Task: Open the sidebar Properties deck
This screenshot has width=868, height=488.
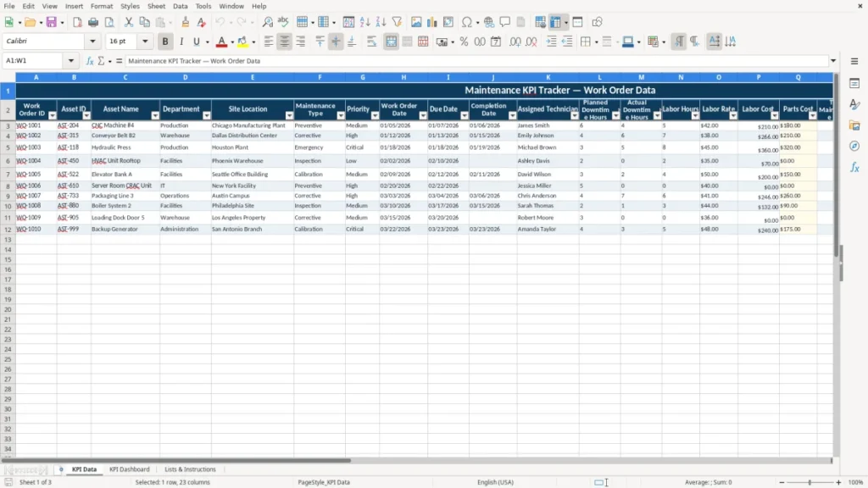Action: [854, 84]
